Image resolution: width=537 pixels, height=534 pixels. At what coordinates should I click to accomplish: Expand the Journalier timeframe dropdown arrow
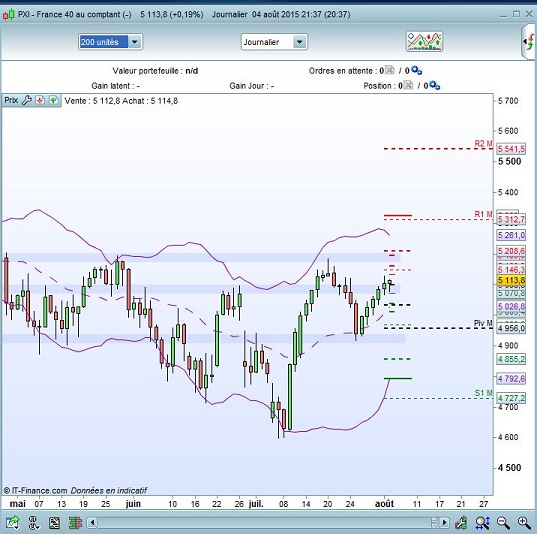click(300, 42)
